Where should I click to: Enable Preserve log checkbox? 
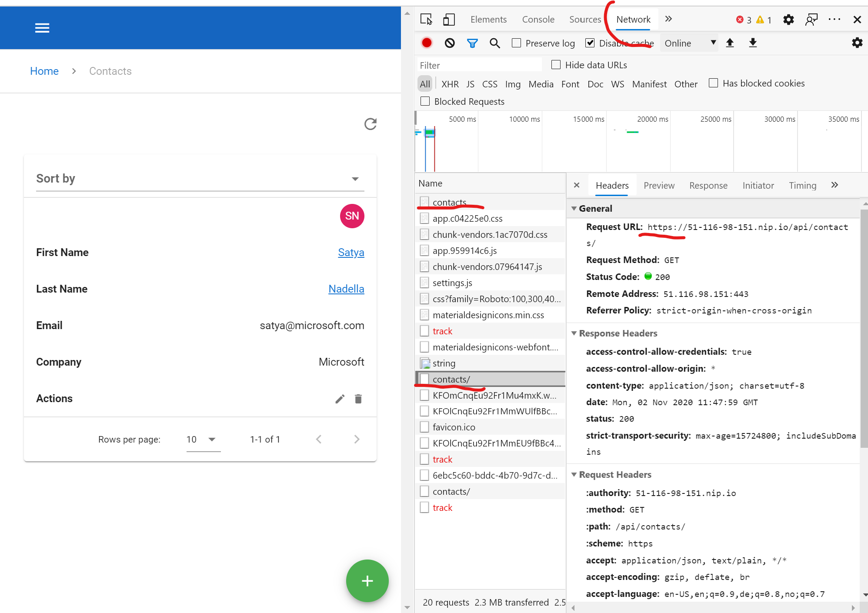[x=516, y=43]
